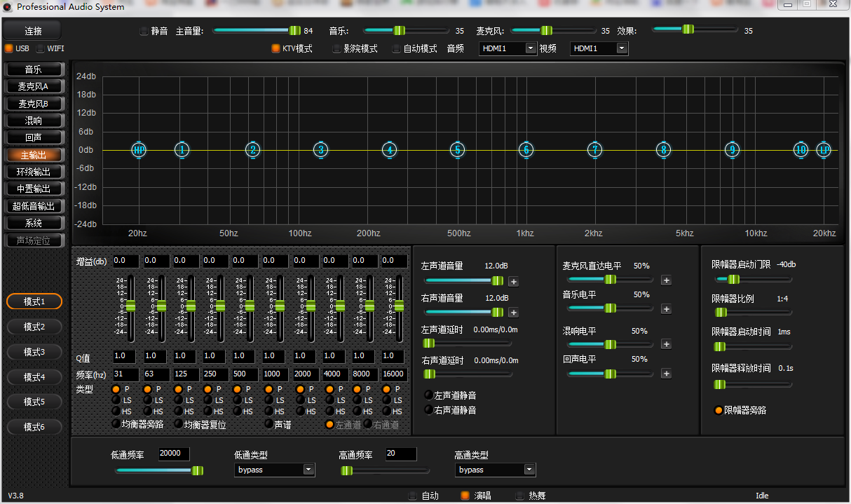Select the LP filter node on the EQ graph
The width and height of the screenshot is (851, 504).
824,149
